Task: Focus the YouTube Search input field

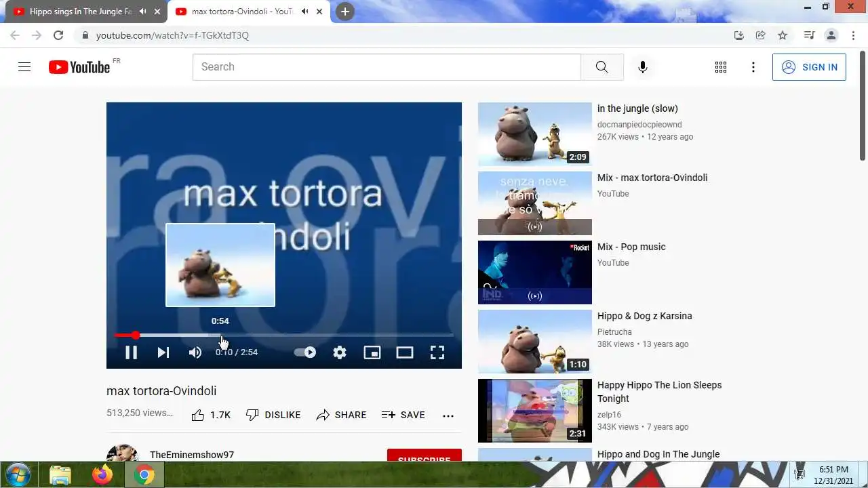Action: click(387, 67)
